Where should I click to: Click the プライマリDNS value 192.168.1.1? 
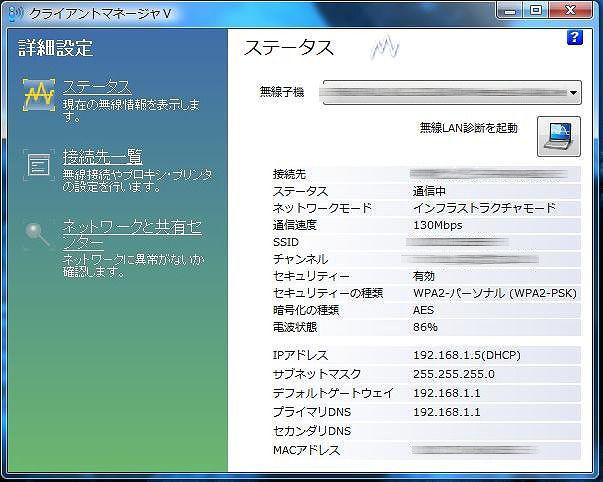pyautogui.click(x=447, y=412)
